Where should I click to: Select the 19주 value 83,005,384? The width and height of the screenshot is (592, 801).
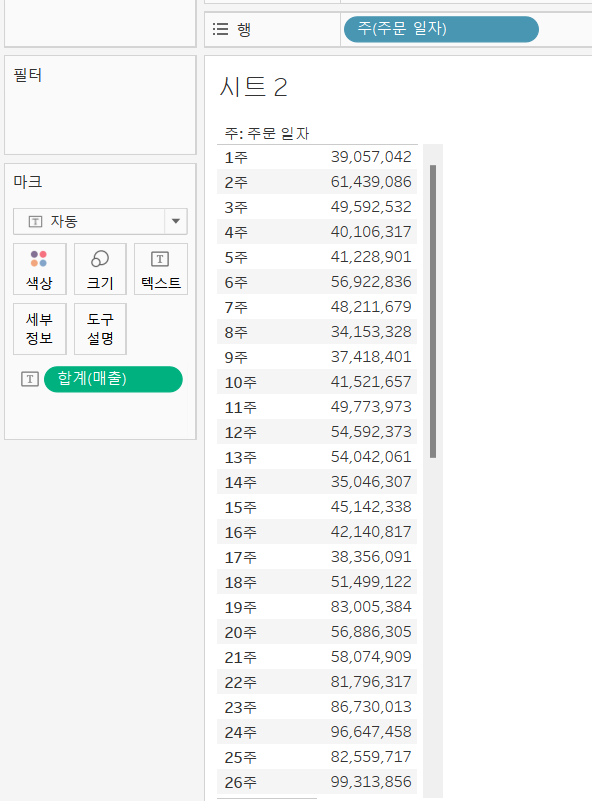click(371, 607)
